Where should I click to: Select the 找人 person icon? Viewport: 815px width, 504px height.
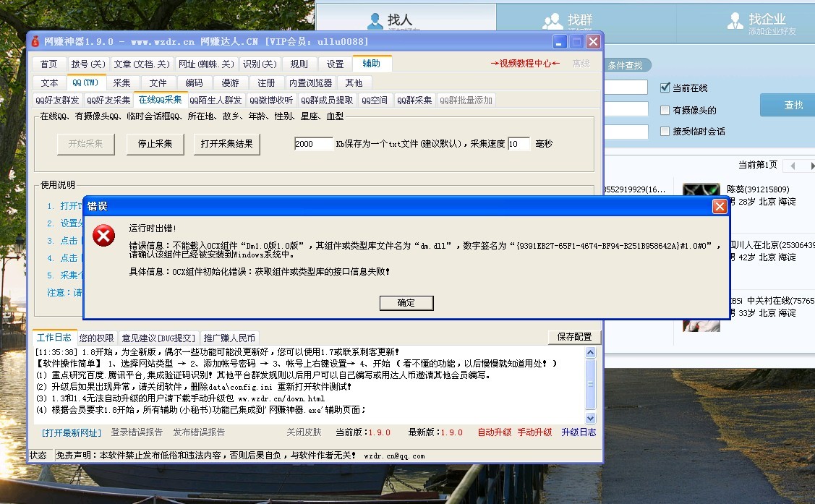(x=375, y=20)
